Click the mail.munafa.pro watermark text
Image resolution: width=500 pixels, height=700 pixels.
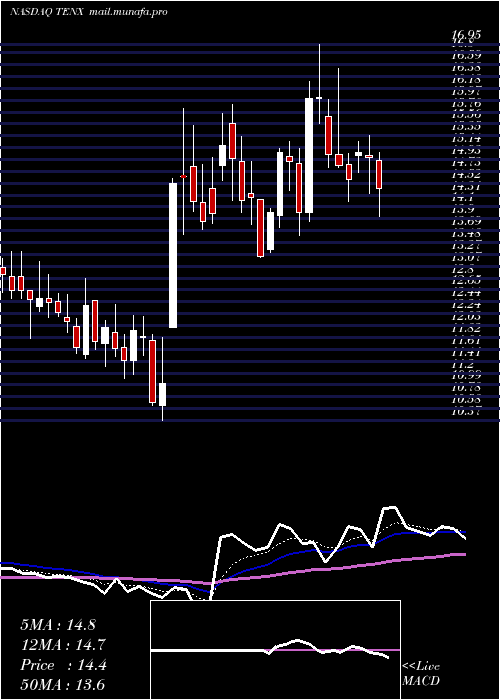point(128,12)
